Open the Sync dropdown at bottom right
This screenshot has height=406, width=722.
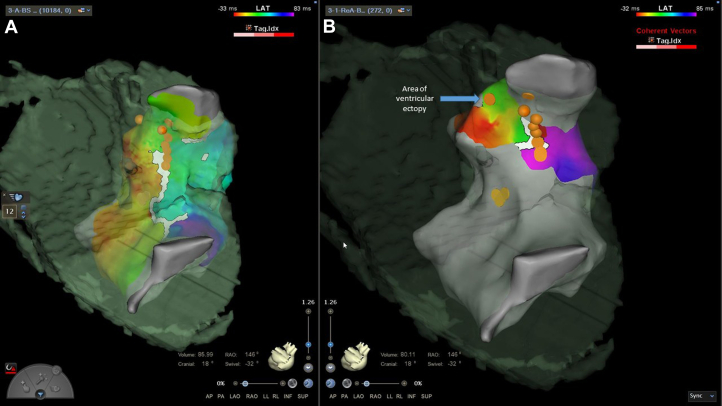[x=702, y=396]
